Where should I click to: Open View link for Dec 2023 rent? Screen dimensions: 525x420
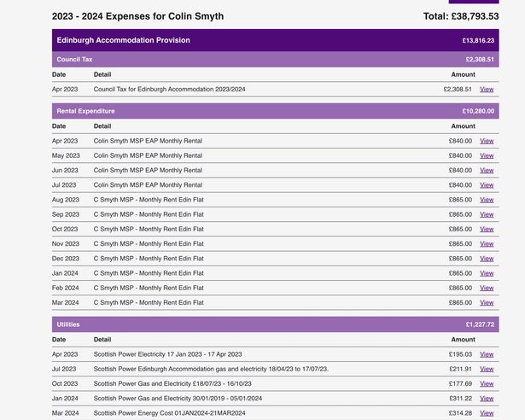click(487, 259)
